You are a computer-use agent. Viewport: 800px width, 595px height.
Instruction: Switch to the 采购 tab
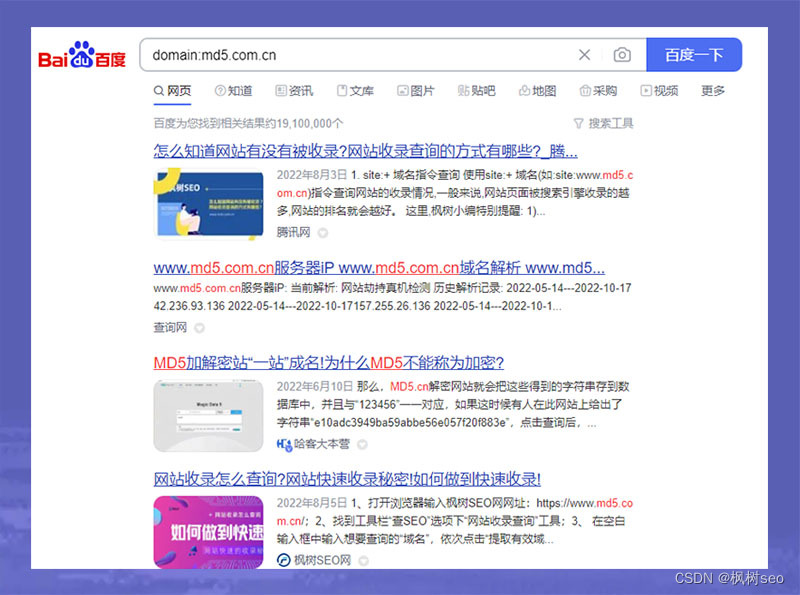598,91
